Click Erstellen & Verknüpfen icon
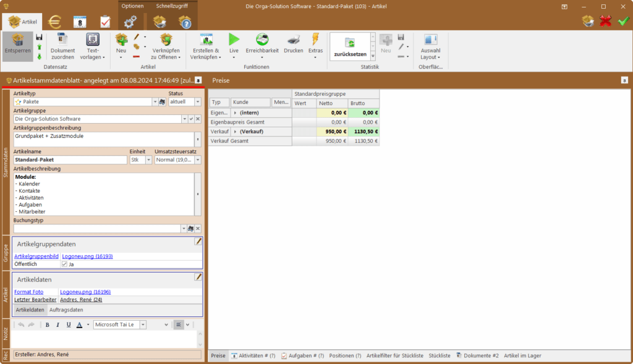The image size is (633, 364). point(206,46)
